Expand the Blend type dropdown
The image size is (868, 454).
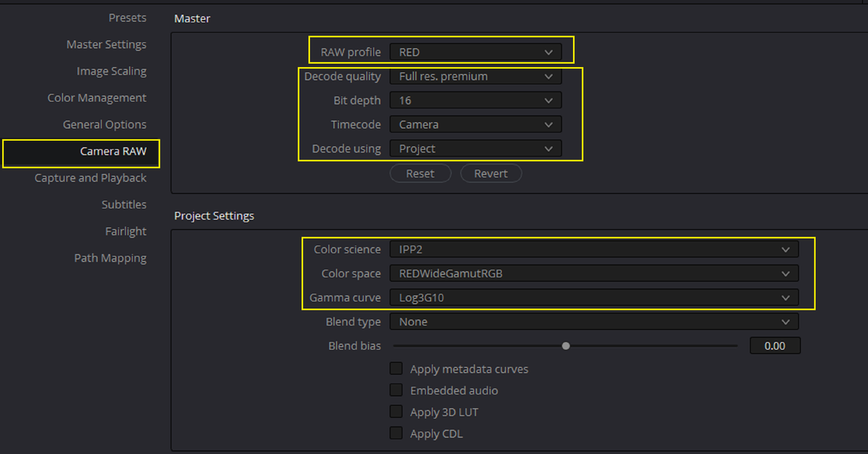pyautogui.click(x=594, y=322)
